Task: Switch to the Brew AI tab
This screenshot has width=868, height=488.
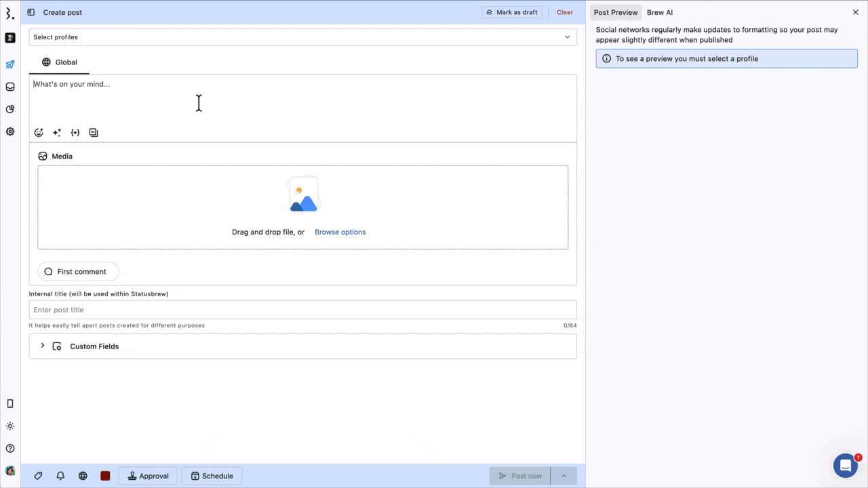Action: click(x=660, y=12)
